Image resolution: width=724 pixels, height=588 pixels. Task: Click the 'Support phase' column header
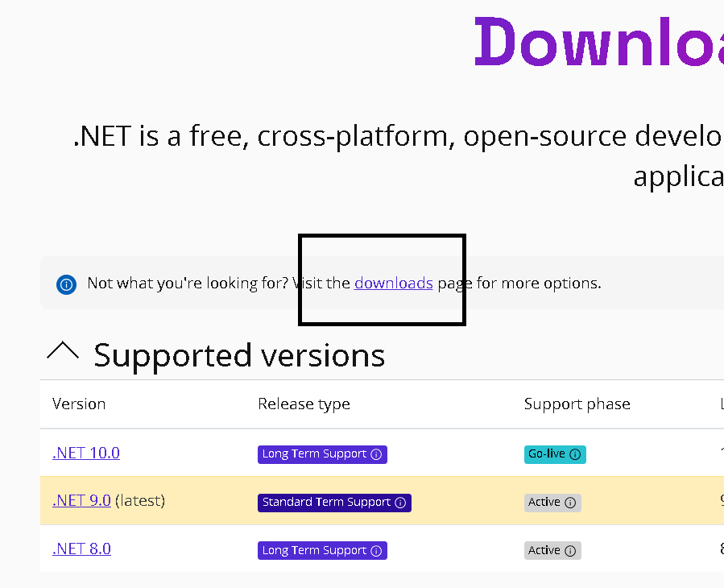click(x=577, y=404)
